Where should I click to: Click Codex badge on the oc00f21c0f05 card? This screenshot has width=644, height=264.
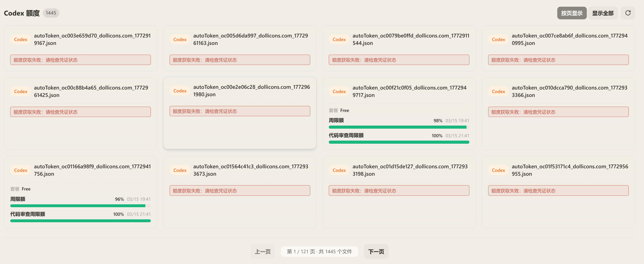[x=339, y=91]
